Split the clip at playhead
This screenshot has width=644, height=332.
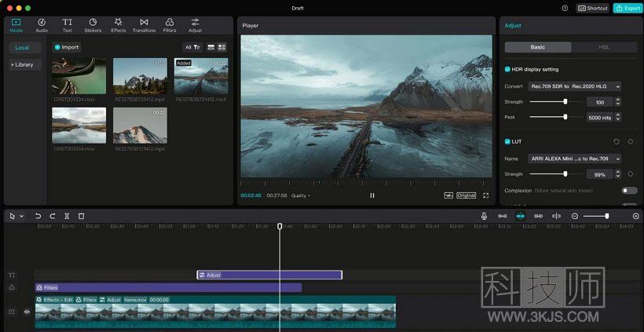pyautogui.click(x=67, y=216)
